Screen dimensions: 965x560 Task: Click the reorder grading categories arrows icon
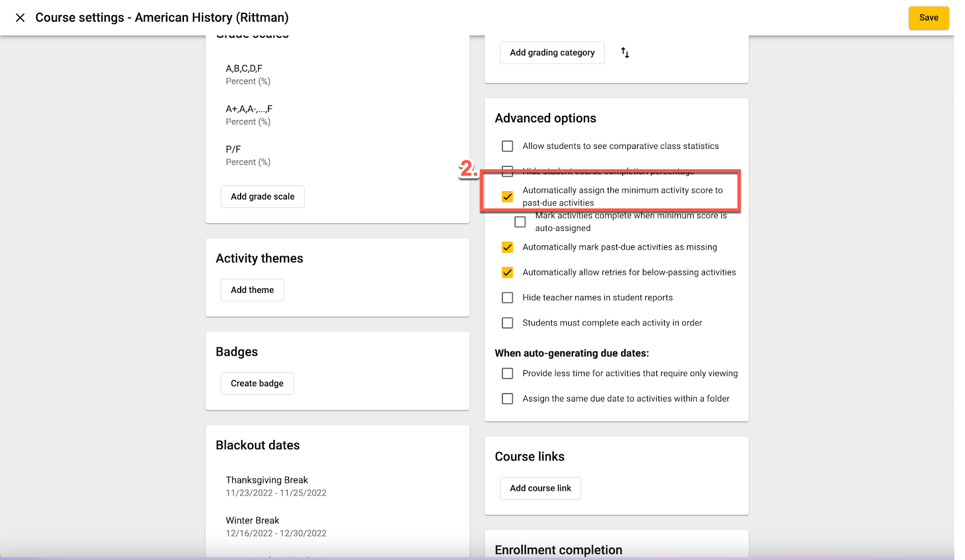coord(625,53)
